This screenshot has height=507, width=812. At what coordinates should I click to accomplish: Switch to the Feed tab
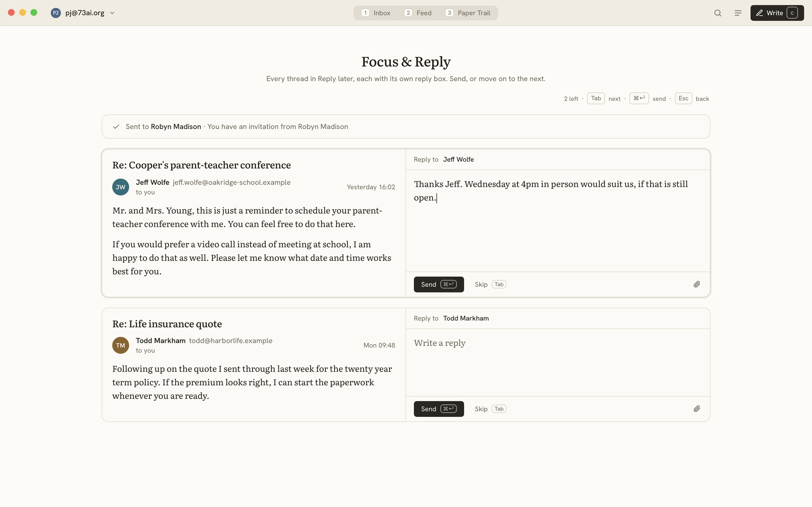coord(418,13)
